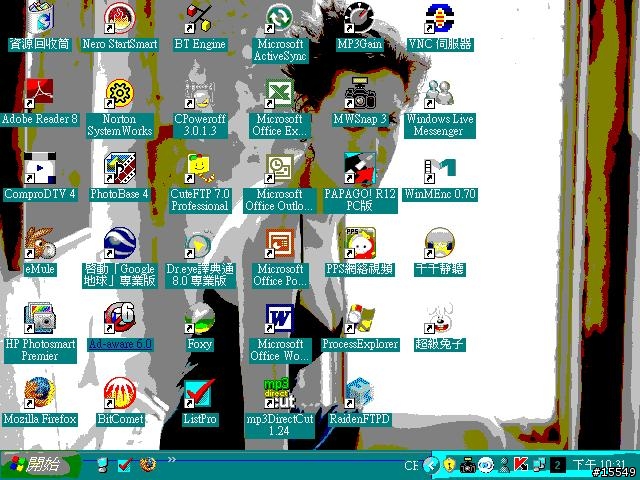This screenshot has width=640, height=480.
Task: Expand the Quick Launch overflow chevron
Action: pyautogui.click(x=171, y=460)
